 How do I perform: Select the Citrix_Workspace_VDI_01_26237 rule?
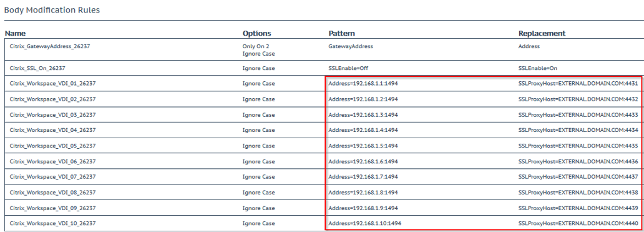(x=52, y=84)
